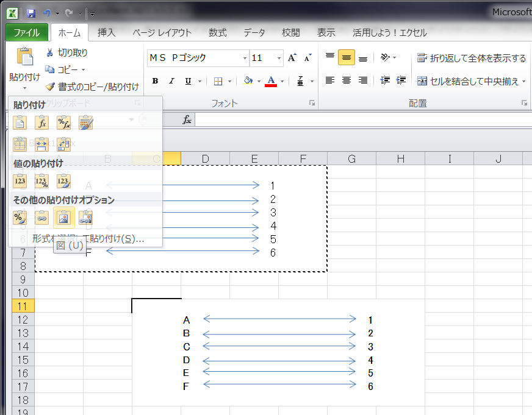Image resolution: width=532 pixels, height=415 pixels.
Task: Center text horizontally
Action: tap(347, 80)
